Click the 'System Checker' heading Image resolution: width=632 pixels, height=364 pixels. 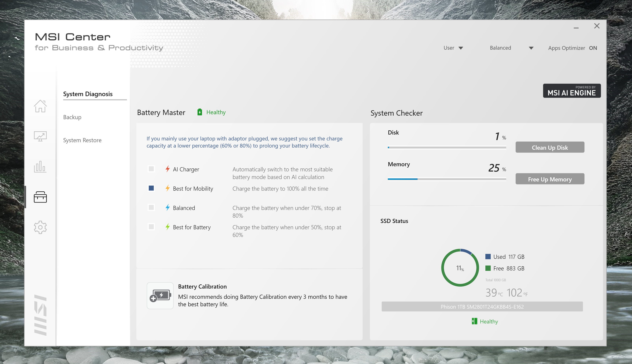(x=397, y=113)
